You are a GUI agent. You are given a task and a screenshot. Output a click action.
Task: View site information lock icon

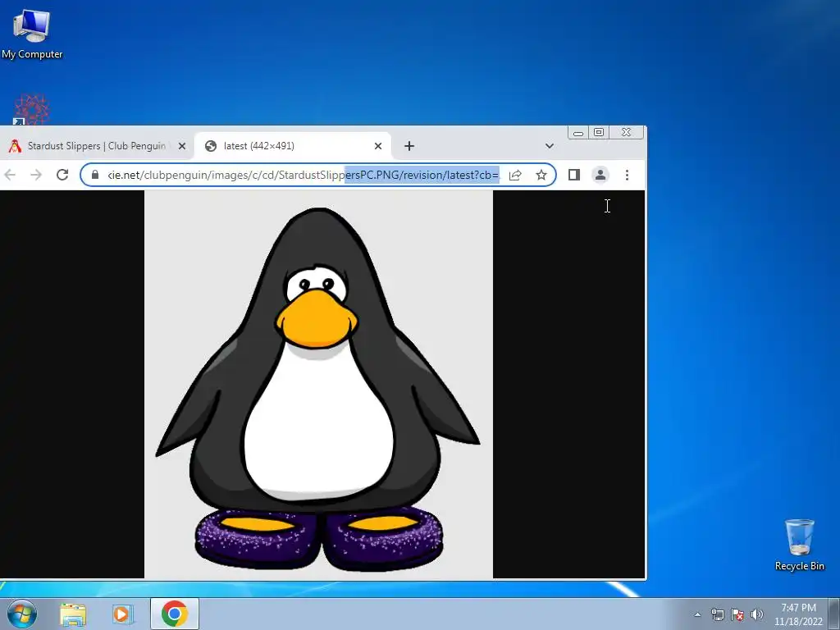pos(95,175)
